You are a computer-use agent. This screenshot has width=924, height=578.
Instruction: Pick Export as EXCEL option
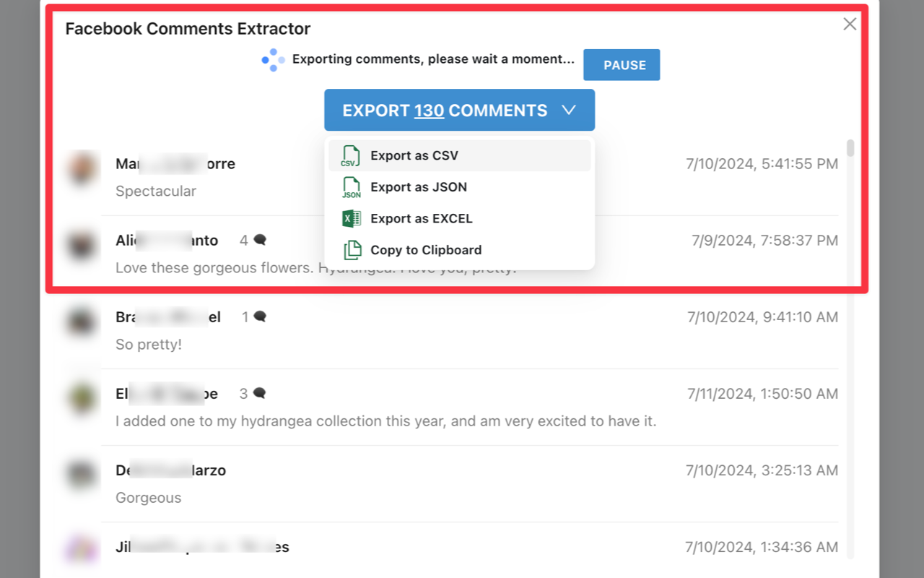click(422, 218)
